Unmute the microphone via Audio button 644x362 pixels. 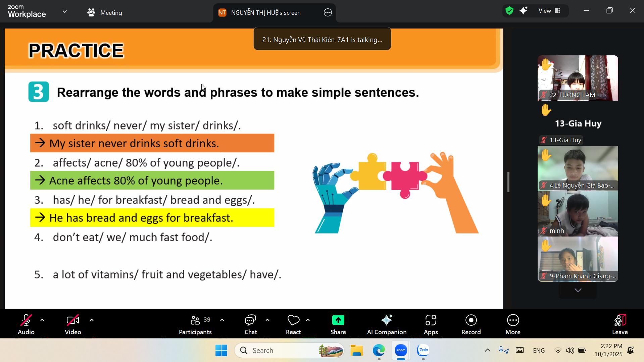tap(26, 324)
